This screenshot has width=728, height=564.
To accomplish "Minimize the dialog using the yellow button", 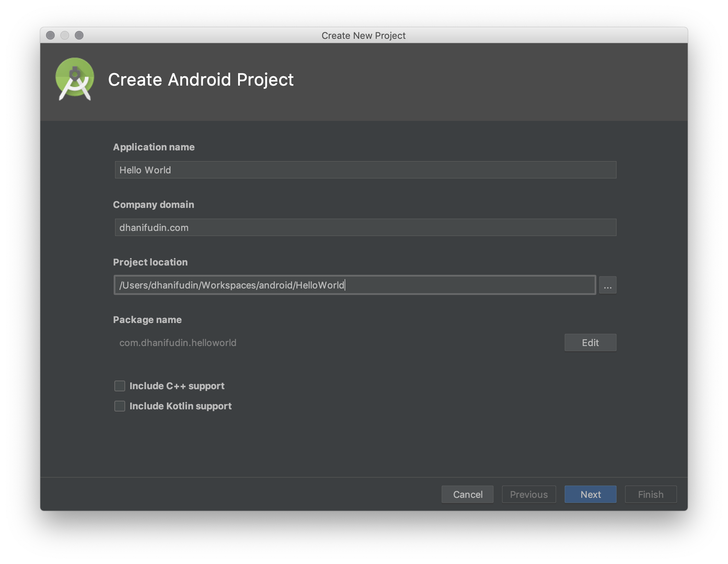I will pos(65,35).
